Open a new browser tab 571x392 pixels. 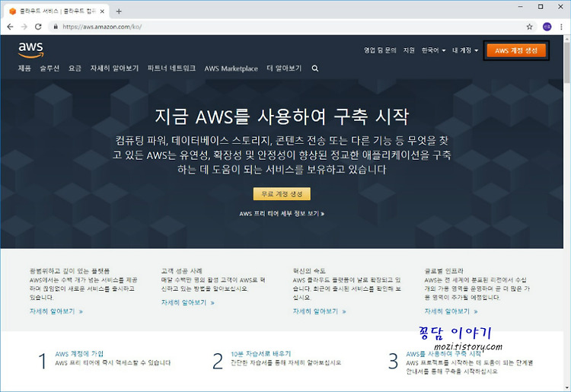pyautogui.click(x=119, y=11)
